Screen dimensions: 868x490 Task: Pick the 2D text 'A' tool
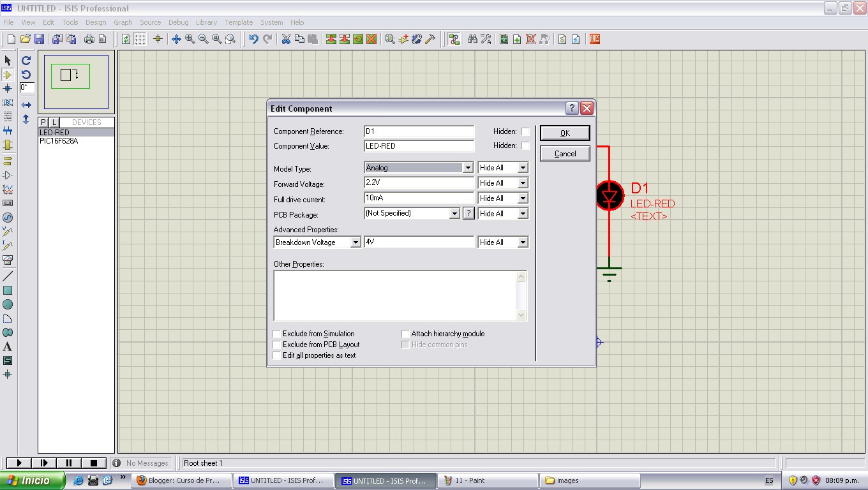pos(8,346)
